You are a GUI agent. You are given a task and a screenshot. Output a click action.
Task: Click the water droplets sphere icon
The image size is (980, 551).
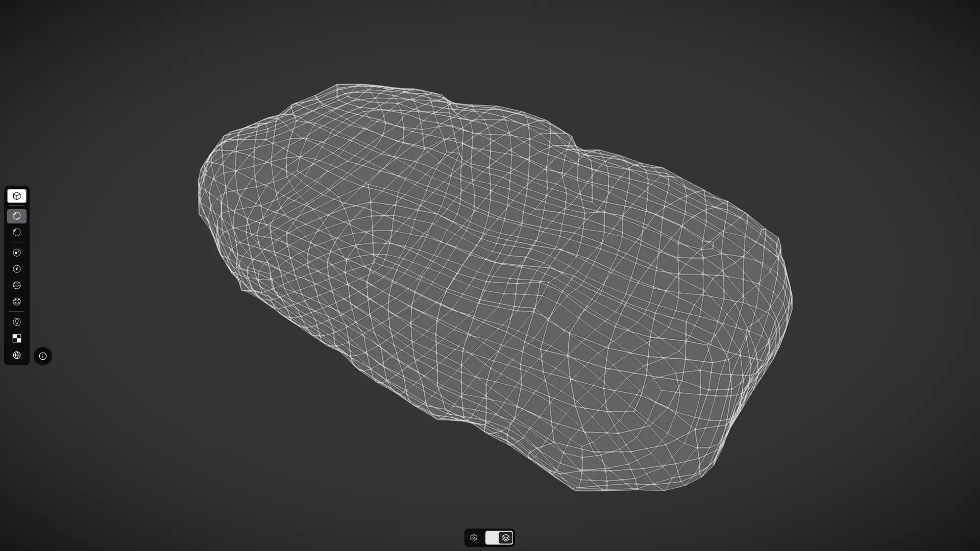click(x=17, y=253)
